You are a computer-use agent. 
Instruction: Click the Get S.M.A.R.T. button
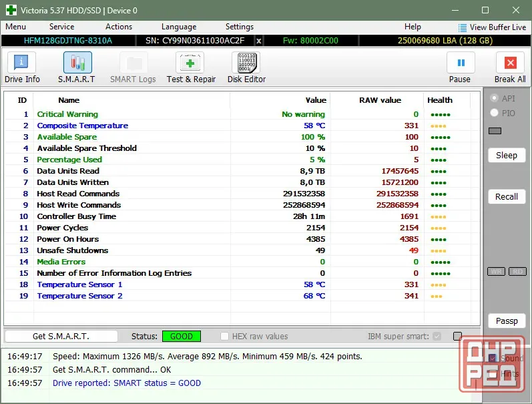(61, 336)
